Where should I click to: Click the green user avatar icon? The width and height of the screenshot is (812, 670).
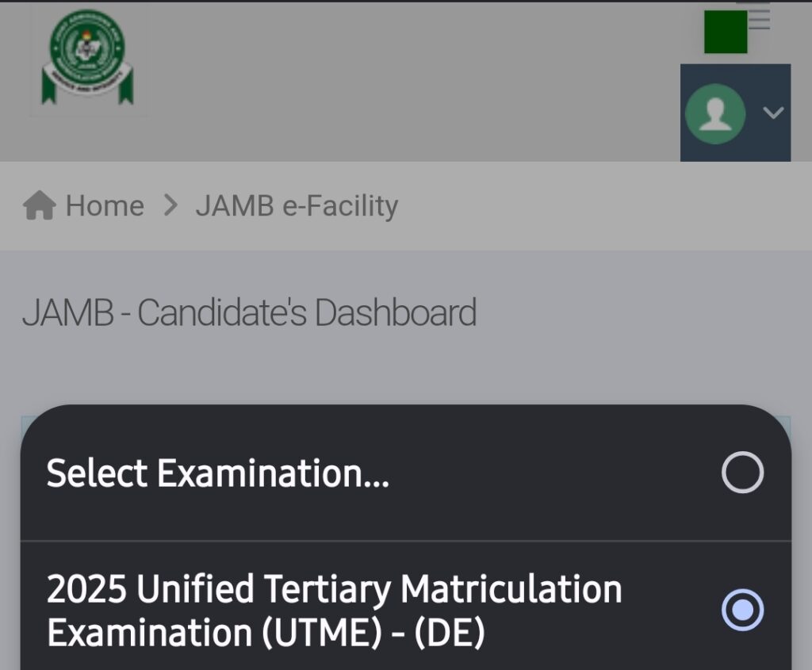[x=715, y=113]
